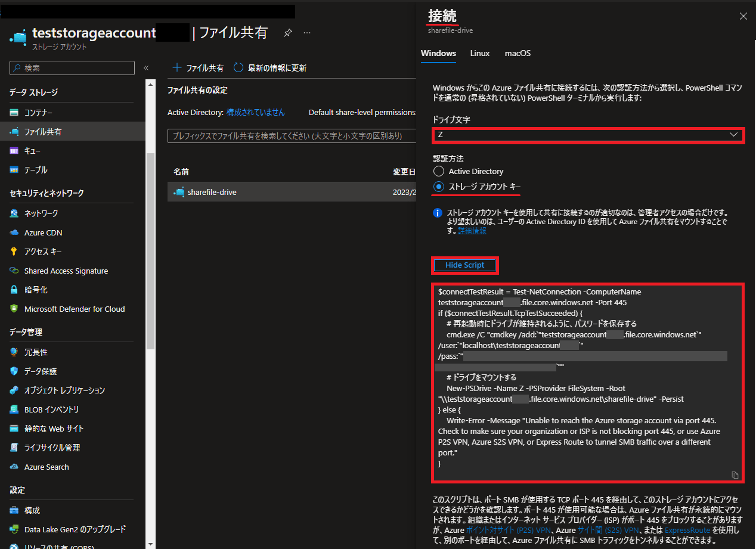
Task: Add a new file share
Action: 198,68
